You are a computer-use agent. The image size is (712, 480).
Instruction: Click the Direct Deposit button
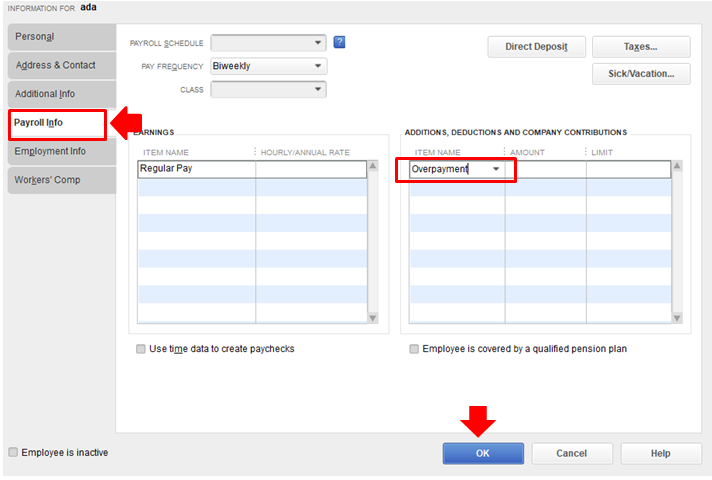[x=536, y=47]
